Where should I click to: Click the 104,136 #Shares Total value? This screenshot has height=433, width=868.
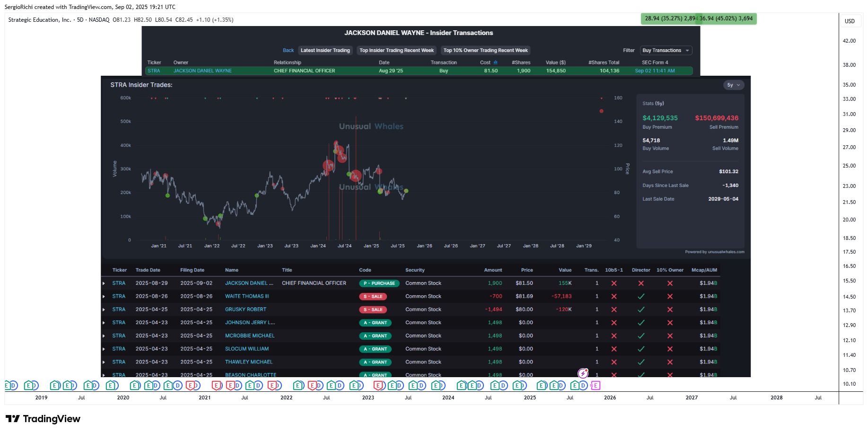(609, 71)
